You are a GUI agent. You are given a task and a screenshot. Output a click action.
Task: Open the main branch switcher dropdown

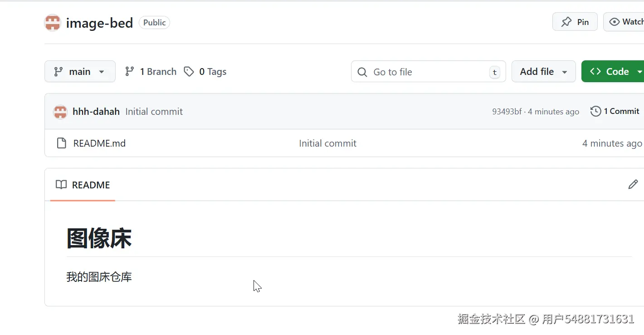coord(80,72)
